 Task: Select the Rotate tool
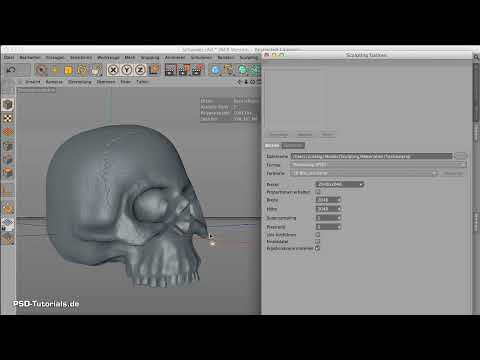[82, 70]
